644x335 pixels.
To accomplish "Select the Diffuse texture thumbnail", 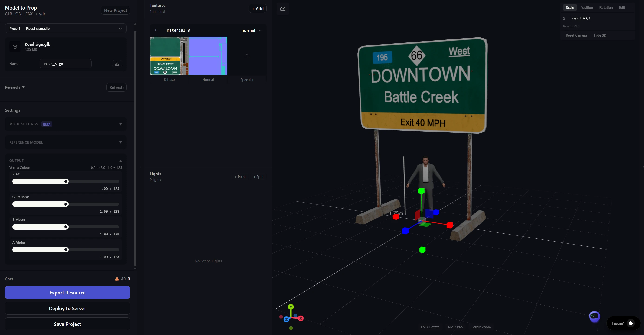I will point(169,56).
